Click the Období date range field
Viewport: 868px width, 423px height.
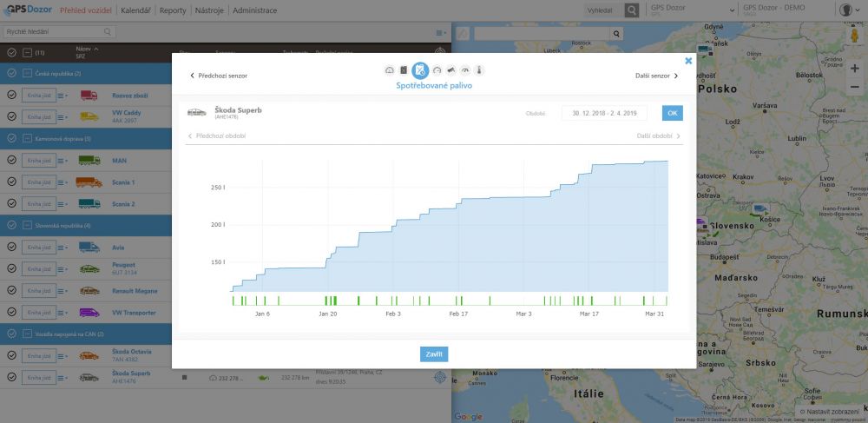(604, 113)
